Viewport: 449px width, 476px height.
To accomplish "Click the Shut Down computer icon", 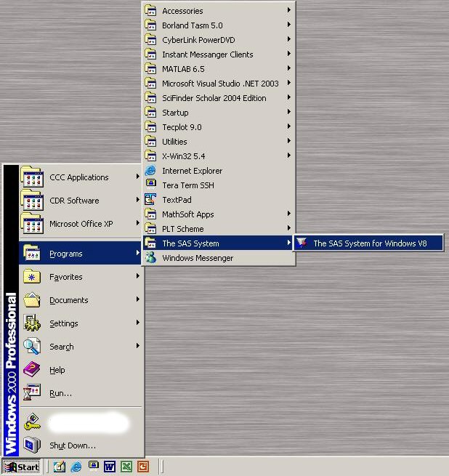I will pos(32,445).
